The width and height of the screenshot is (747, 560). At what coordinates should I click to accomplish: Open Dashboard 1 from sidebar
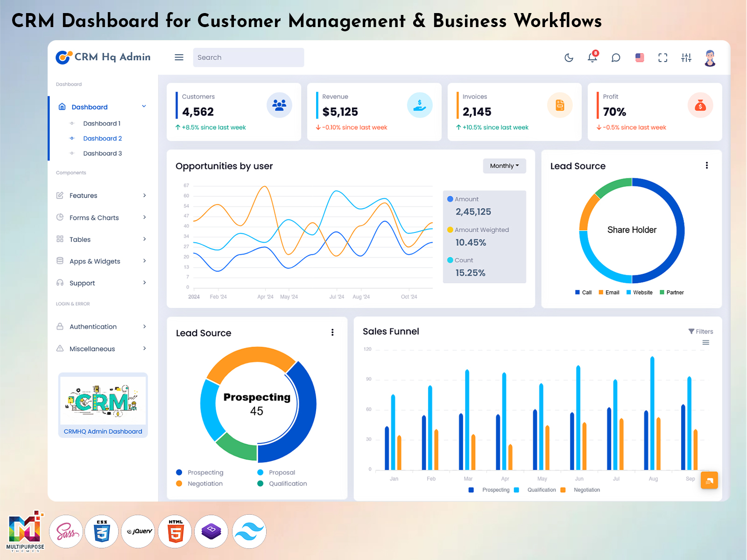(x=102, y=124)
